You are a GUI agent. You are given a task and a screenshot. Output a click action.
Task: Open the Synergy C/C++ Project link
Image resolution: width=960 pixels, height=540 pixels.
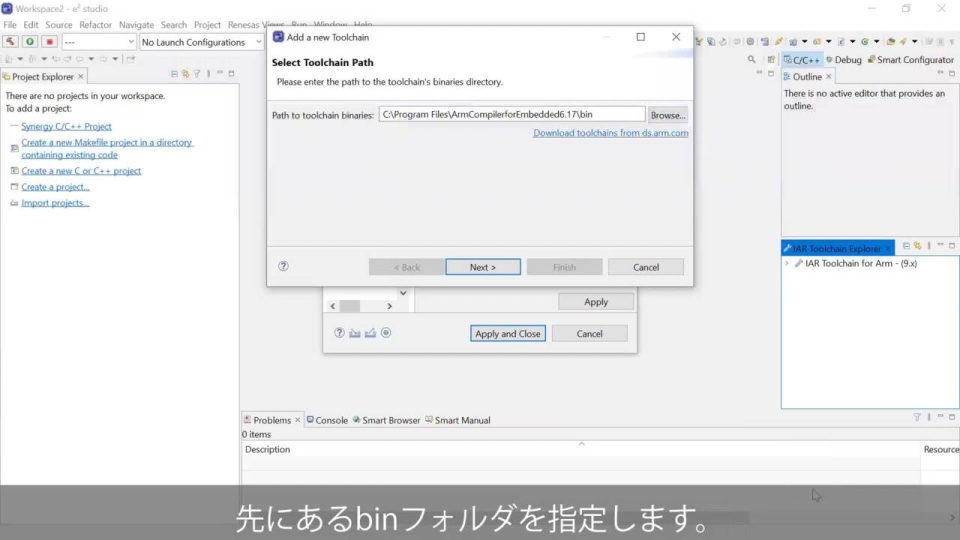(x=66, y=126)
